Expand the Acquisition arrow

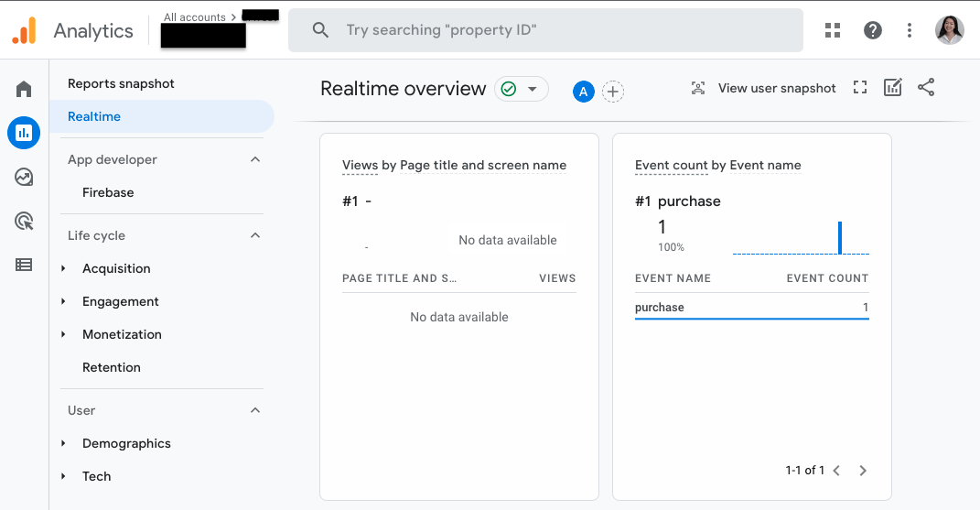[x=63, y=268]
